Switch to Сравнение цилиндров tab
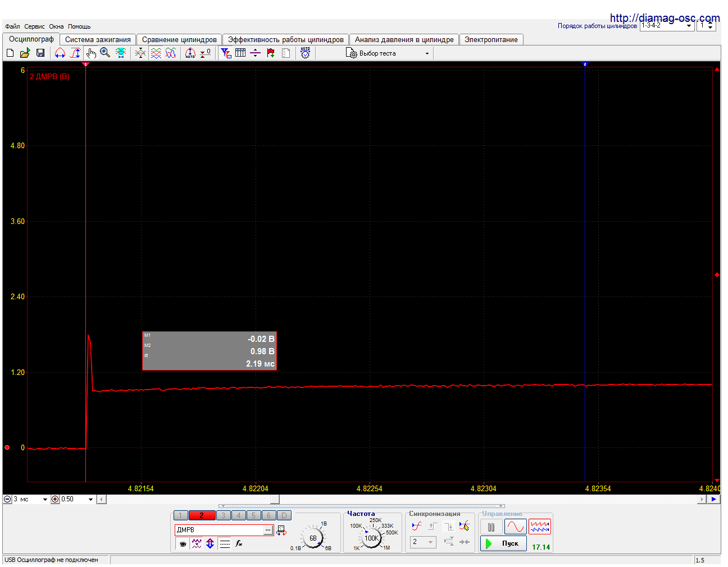This screenshot has width=728, height=567. pyautogui.click(x=179, y=40)
